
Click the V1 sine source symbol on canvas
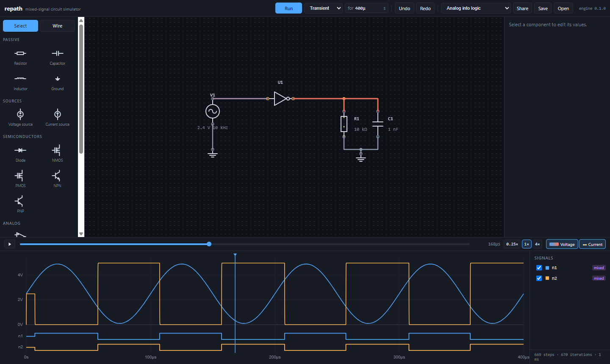pos(213,111)
